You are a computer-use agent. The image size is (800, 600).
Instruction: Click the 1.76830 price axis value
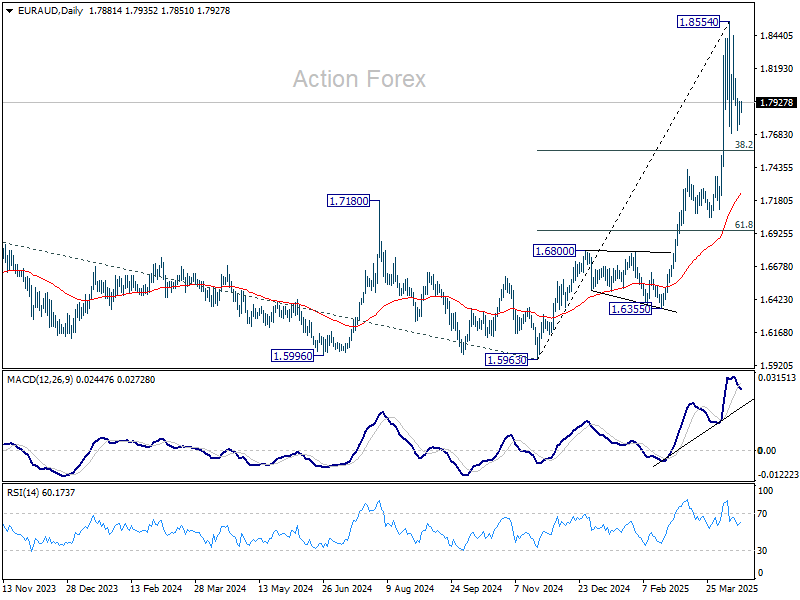pyautogui.click(x=777, y=135)
